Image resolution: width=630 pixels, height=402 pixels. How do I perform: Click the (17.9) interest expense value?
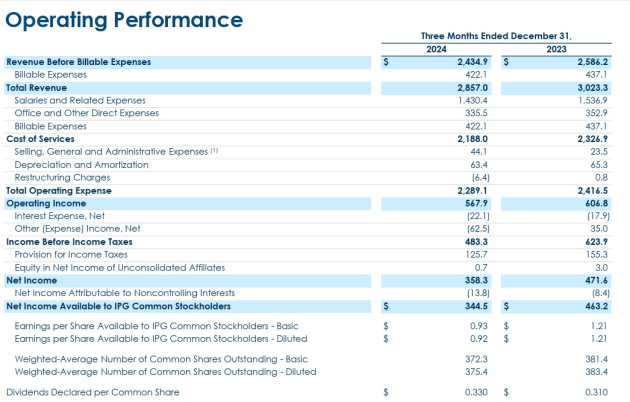click(x=599, y=216)
